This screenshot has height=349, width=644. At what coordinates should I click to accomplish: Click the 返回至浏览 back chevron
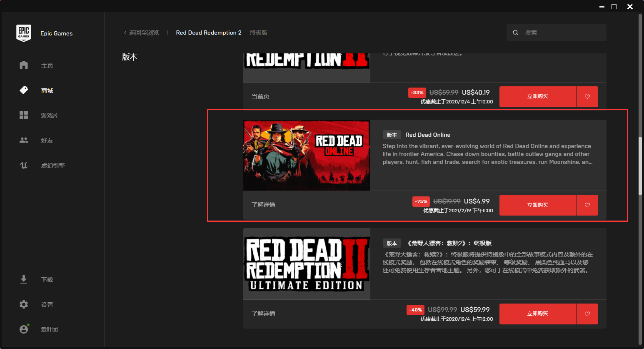(x=125, y=33)
